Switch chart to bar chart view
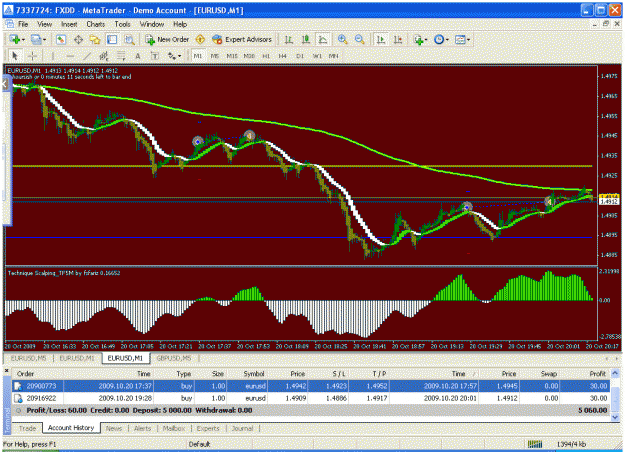Screen dimensions: 625x452 pyautogui.click(x=289, y=39)
